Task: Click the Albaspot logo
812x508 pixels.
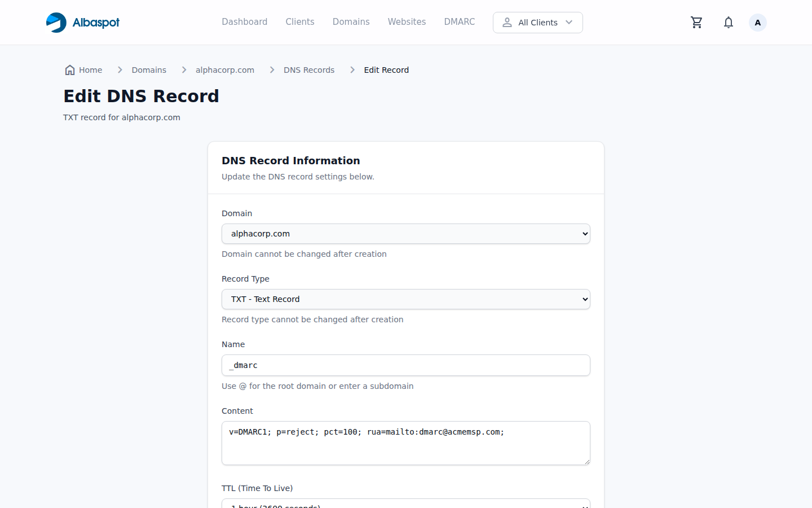Action: (82, 22)
